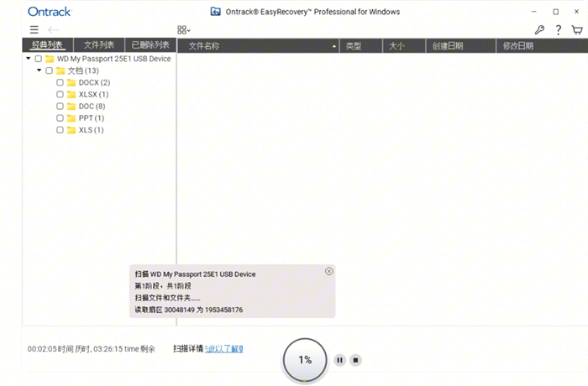Check the DOCX (2) checkbox
588x386 pixels.
60,82
